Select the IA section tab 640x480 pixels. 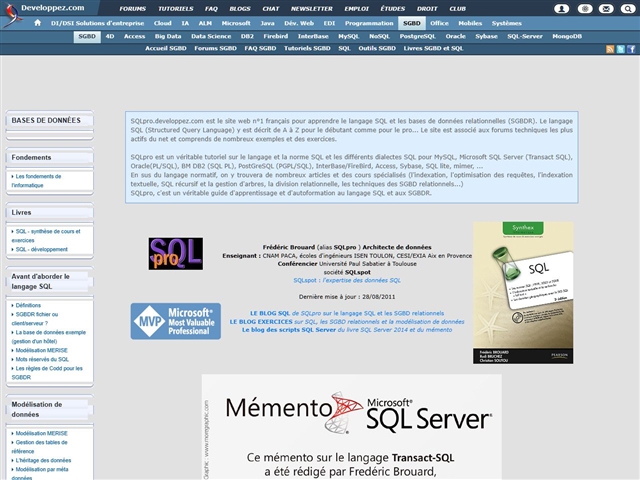click(x=185, y=23)
